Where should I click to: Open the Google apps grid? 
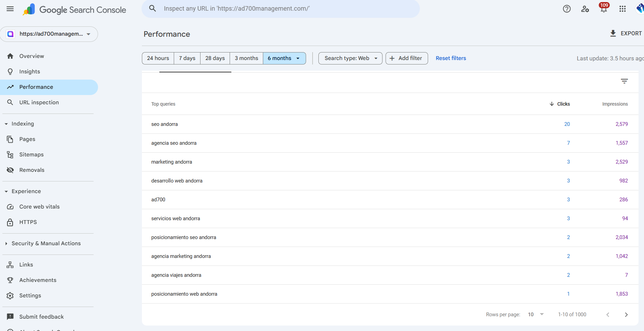[622, 9]
